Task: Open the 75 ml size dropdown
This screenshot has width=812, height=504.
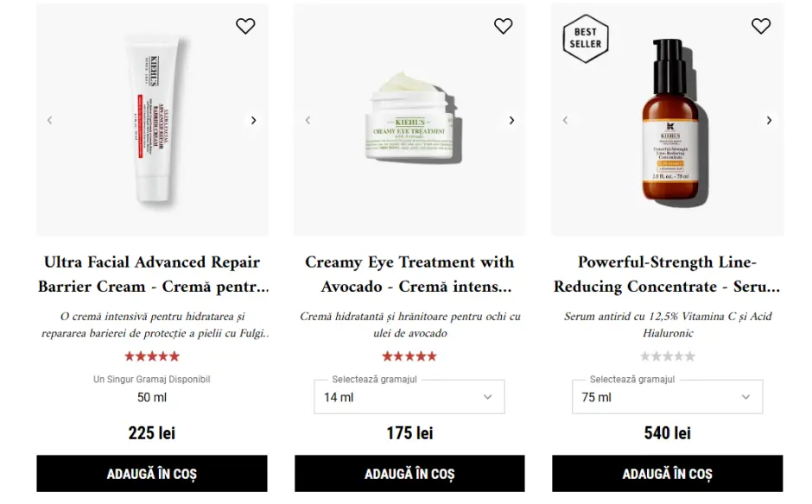Action: (667, 397)
